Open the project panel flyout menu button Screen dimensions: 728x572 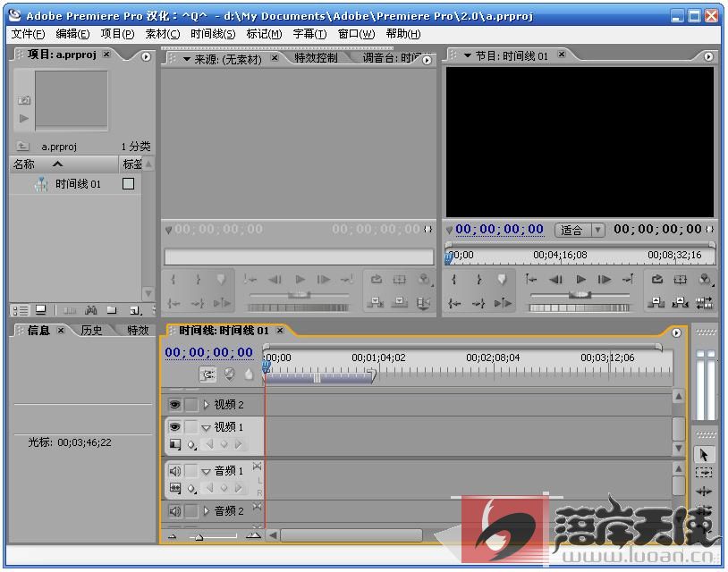coord(146,56)
